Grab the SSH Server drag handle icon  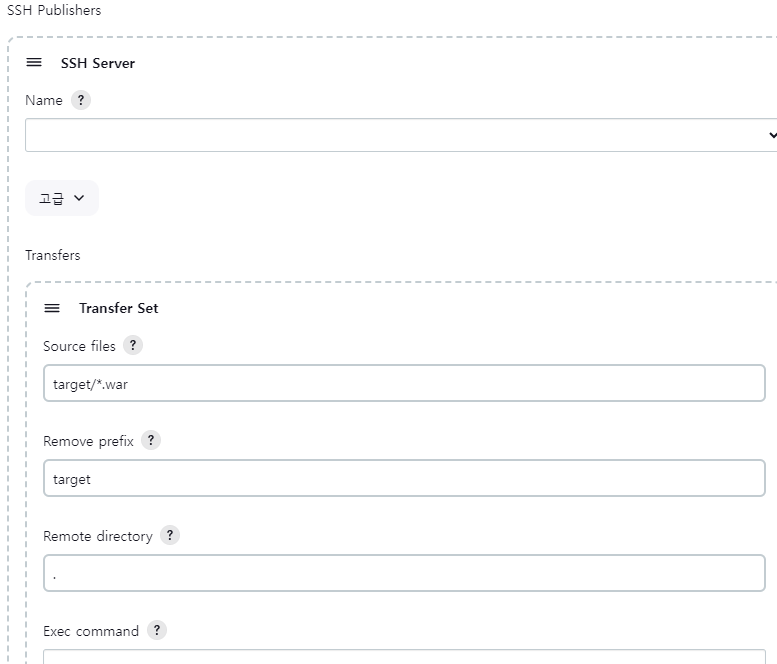tap(34, 62)
